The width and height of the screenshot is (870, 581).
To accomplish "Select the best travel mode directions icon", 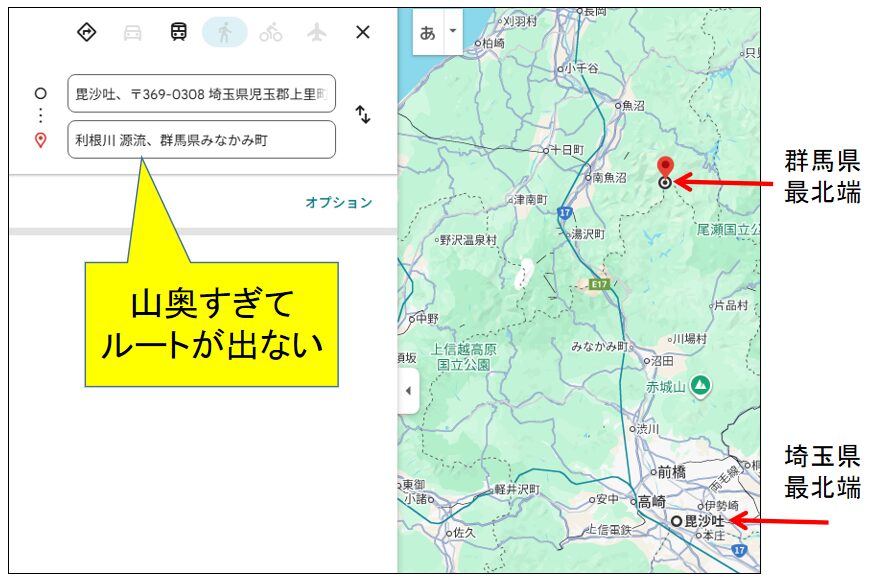I will click(86, 32).
